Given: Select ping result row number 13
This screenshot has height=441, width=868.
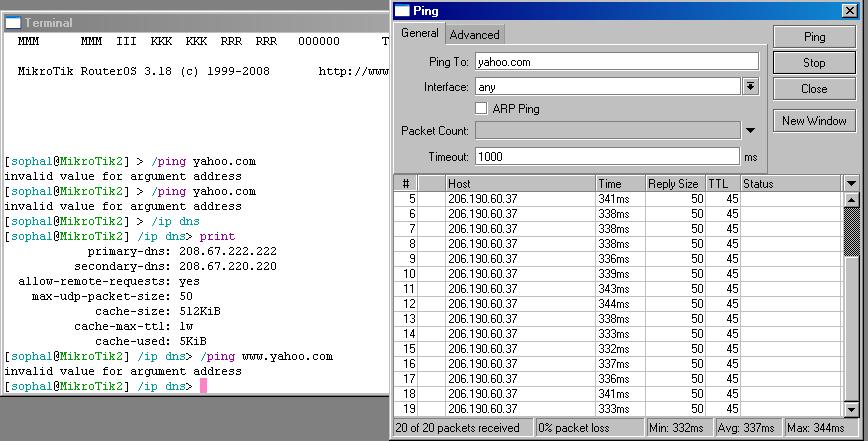Looking at the screenshot, I should 618,319.
